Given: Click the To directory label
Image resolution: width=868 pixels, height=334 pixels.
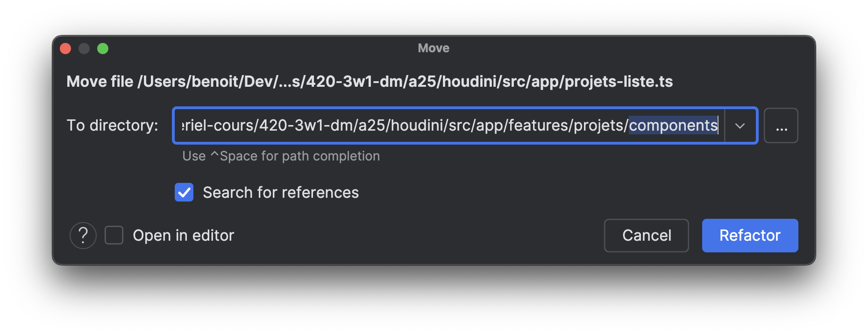Looking at the screenshot, I should coord(113,125).
